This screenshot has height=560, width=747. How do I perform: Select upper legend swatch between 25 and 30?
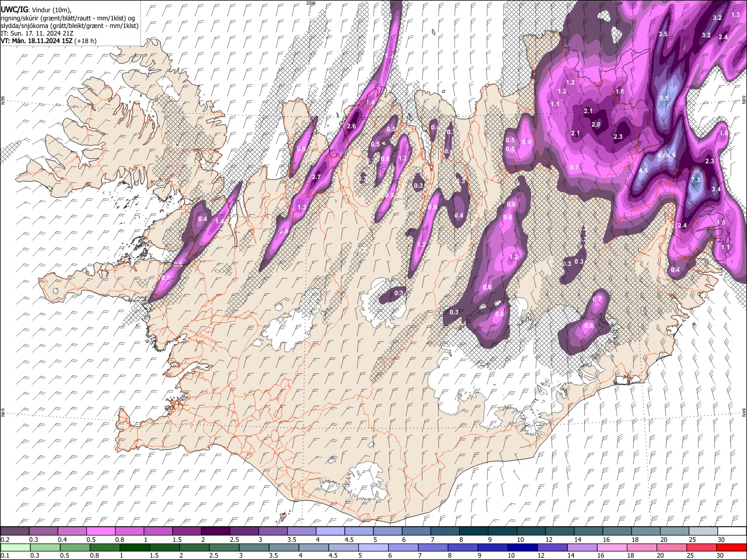click(x=703, y=531)
